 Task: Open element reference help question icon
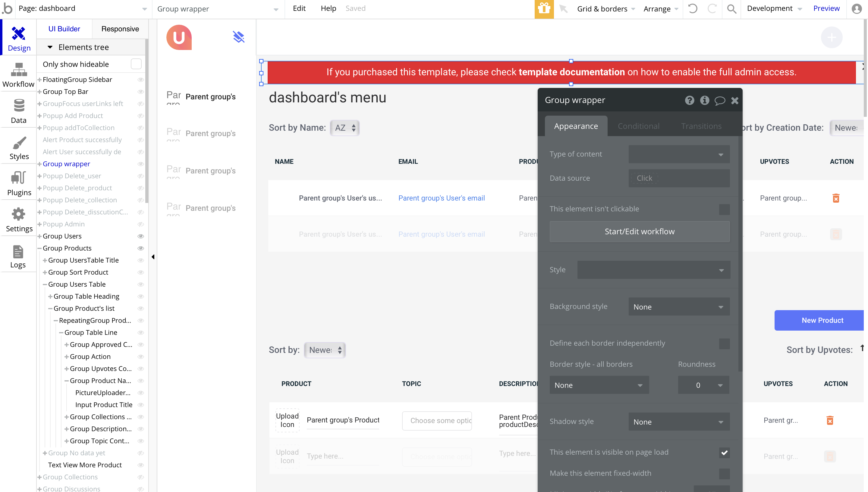(690, 100)
